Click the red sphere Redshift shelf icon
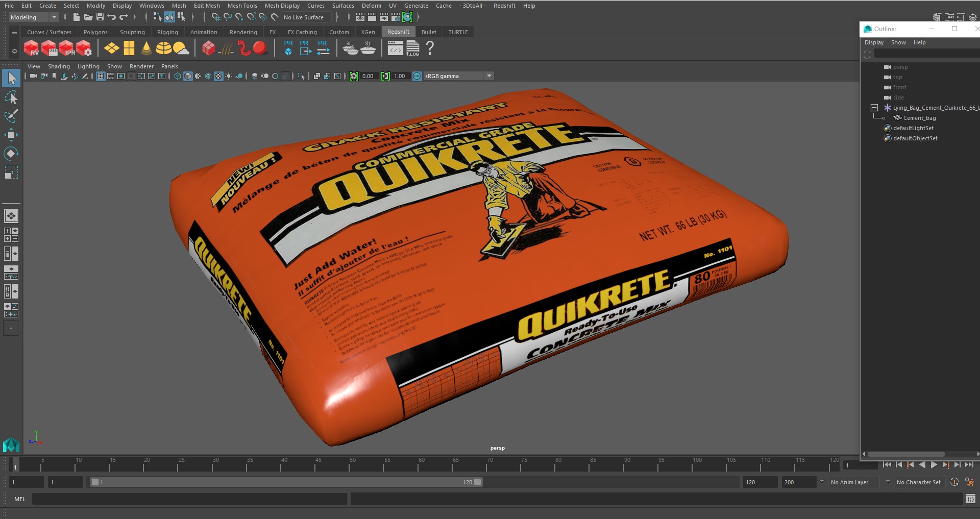This screenshot has width=980, height=519. tap(260, 48)
